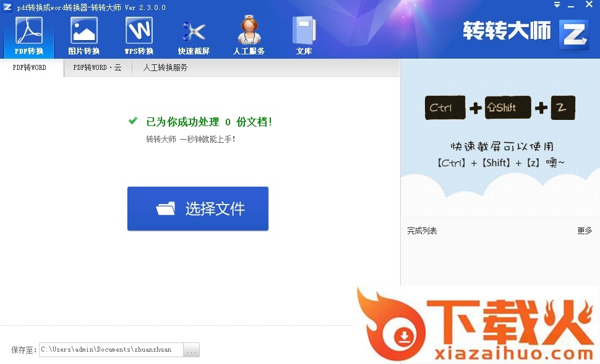The height and width of the screenshot is (364, 600).
Task: Switch to PDF转WORD·云 tab
Action: [97, 67]
